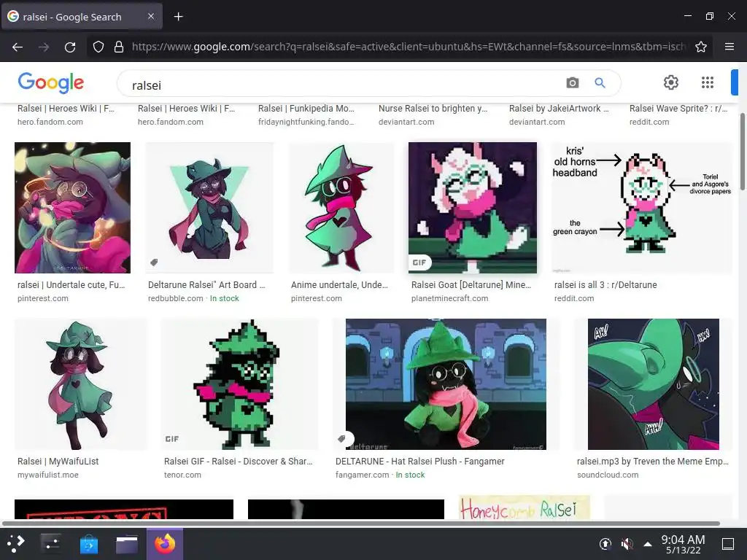Image resolution: width=747 pixels, height=560 pixels.
Task: Reload the page with refresh icon
Action: click(70, 47)
